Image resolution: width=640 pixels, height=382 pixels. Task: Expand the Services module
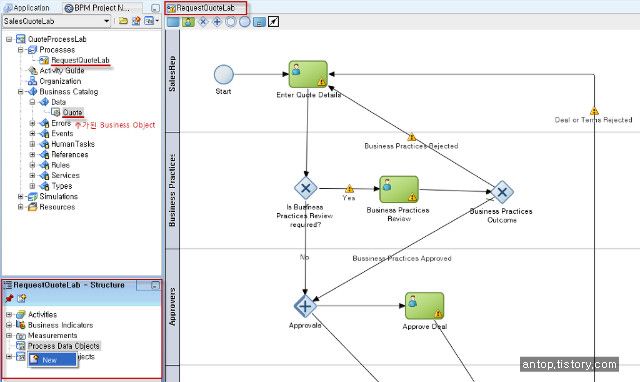pyautogui.click(x=32, y=175)
